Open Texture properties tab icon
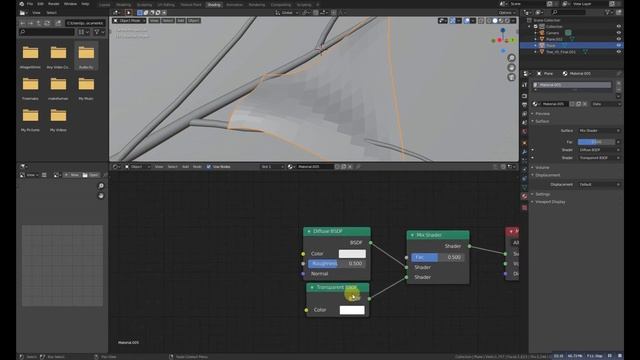The width and height of the screenshot is (640, 360). 524,208
